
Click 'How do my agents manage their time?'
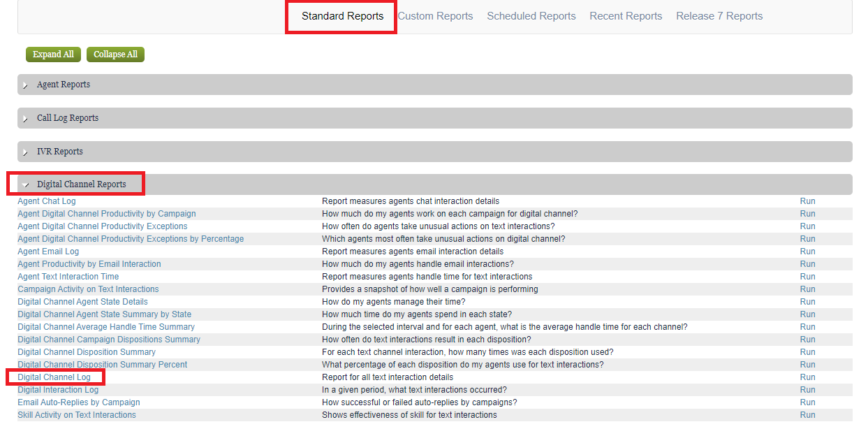[x=393, y=302]
